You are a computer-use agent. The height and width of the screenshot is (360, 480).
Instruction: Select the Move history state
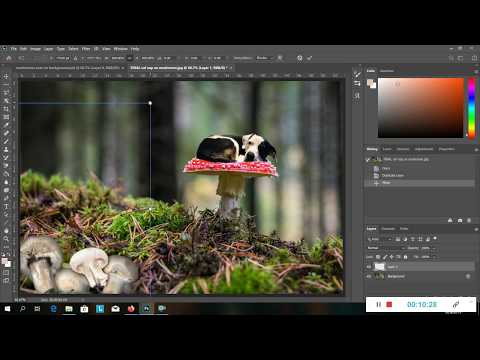click(x=419, y=183)
